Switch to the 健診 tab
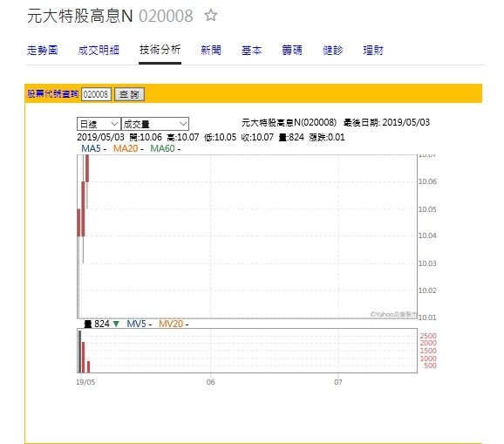504x444 pixels. 333,50
